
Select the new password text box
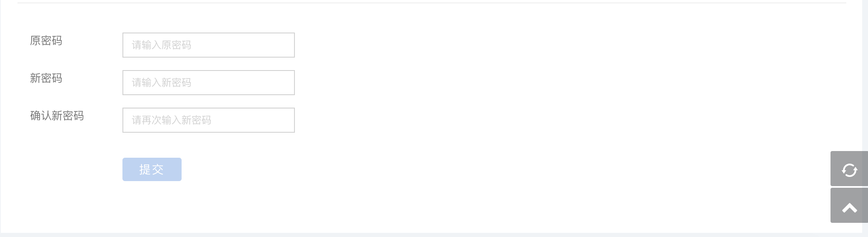(x=208, y=83)
